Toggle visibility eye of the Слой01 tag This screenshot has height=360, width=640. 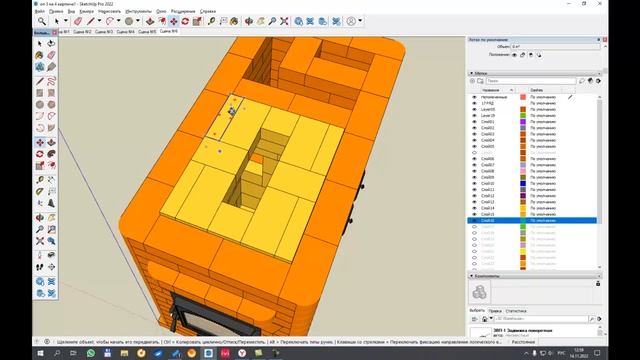click(x=474, y=122)
